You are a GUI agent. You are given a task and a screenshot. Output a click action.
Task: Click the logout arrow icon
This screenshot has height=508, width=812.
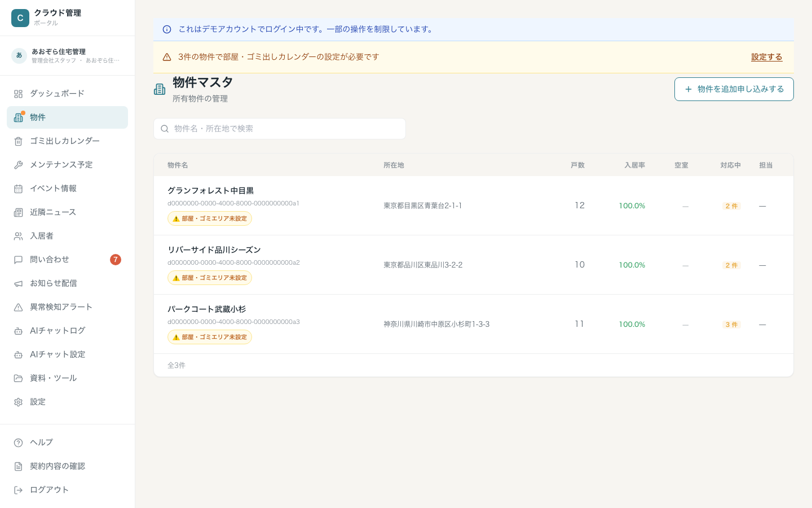pyautogui.click(x=18, y=490)
